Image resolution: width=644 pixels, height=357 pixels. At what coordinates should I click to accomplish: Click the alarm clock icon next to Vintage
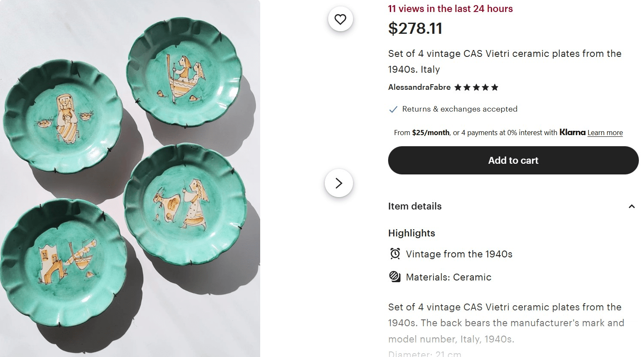396,253
